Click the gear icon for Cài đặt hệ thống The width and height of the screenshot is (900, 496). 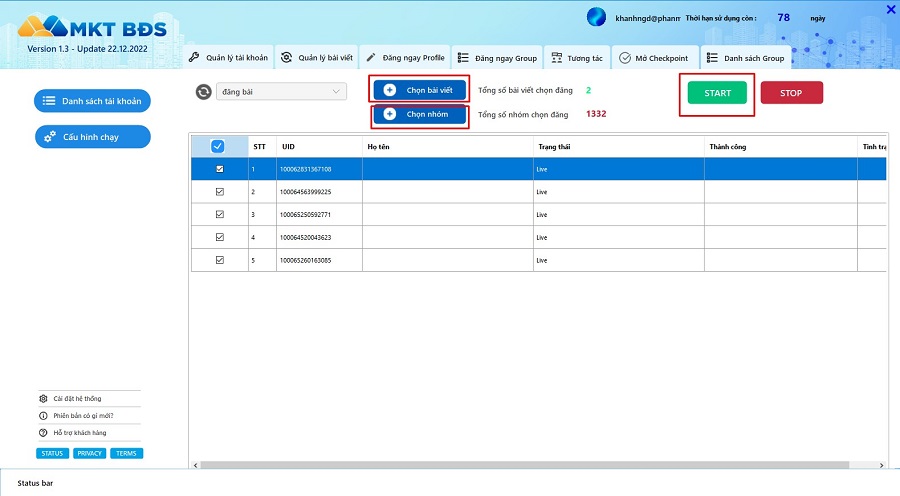[43, 398]
